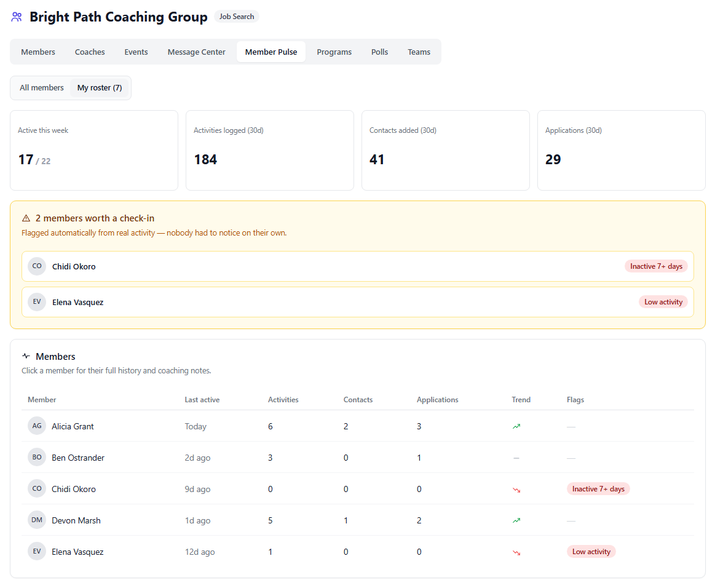Screen dimensions: 715x588
Task: Click Devon Marsh's activities value 5
Action: click(271, 520)
